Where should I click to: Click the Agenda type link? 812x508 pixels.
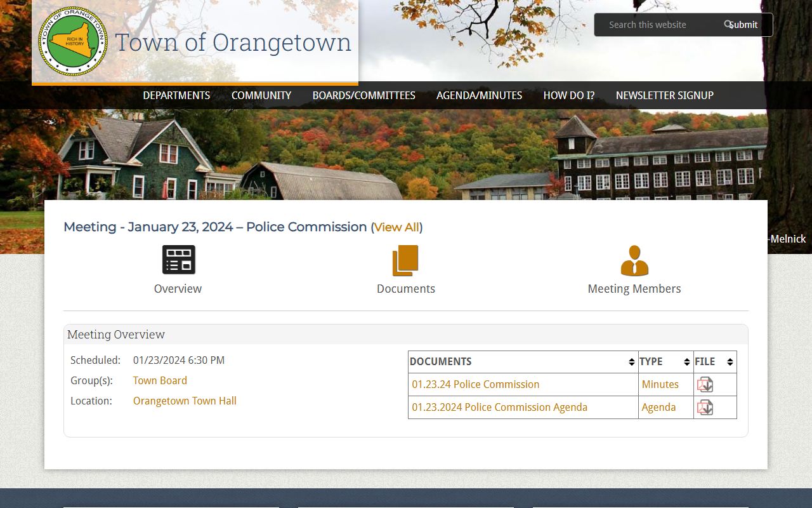coord(658,407)
